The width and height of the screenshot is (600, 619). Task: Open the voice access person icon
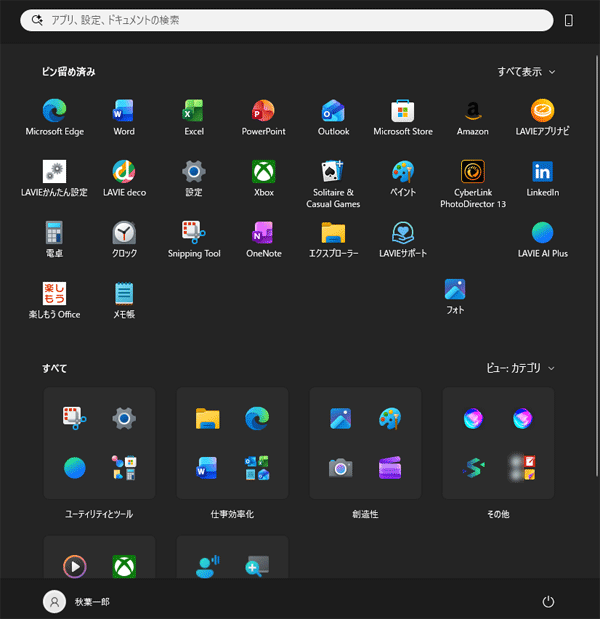point(207,566)
